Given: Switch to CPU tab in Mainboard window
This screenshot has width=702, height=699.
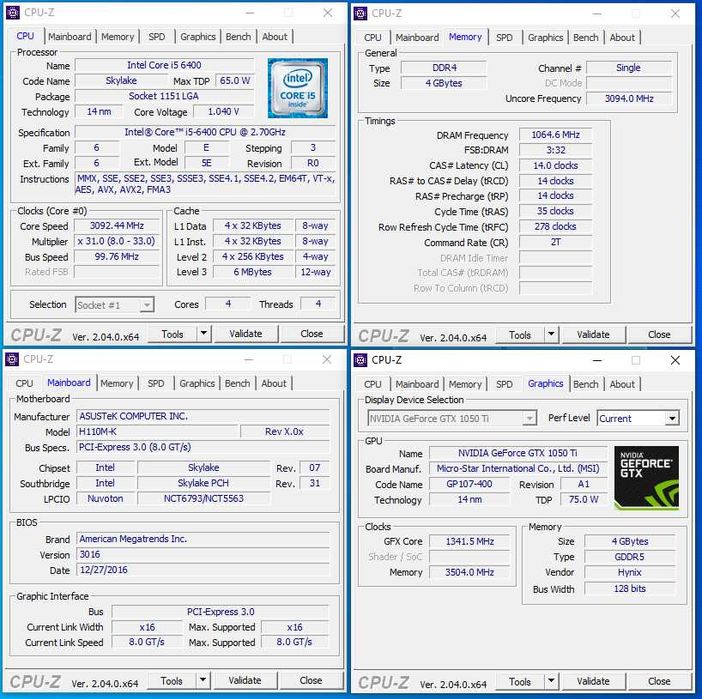Looking at the screenshot, I should pyautogui.click(x=25, y=384).
